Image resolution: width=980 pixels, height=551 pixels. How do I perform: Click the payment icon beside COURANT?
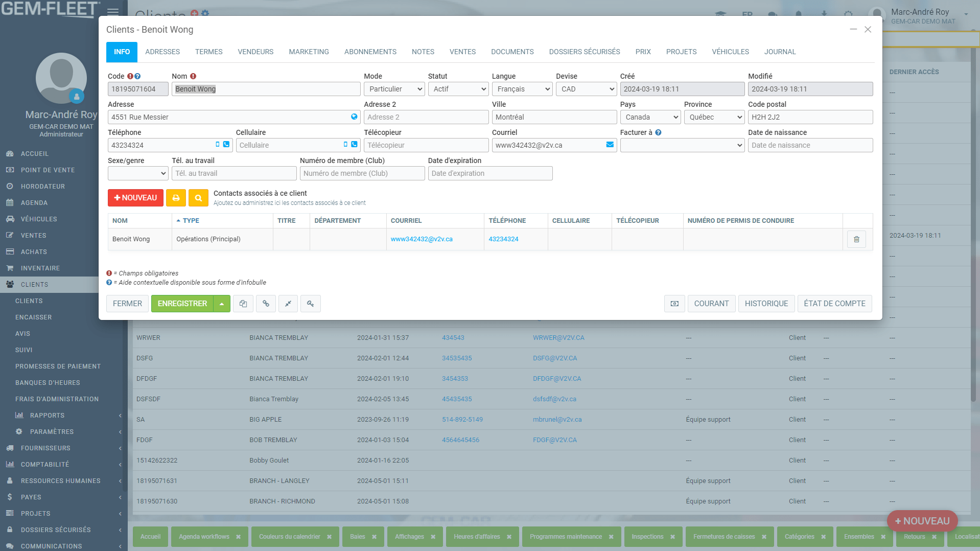point(674,304)
